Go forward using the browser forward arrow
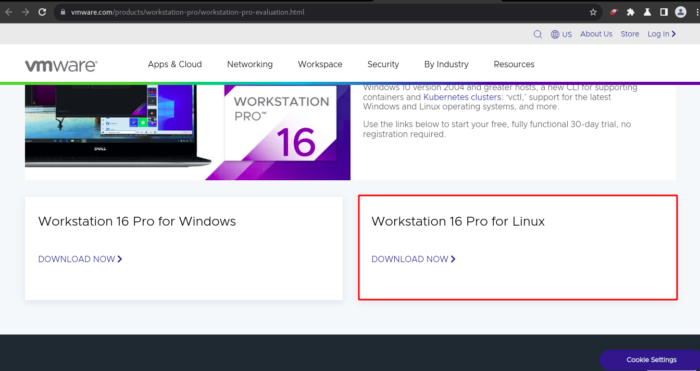Image resolution: width=700 pixels, height=371 pixels. (25, 12)
